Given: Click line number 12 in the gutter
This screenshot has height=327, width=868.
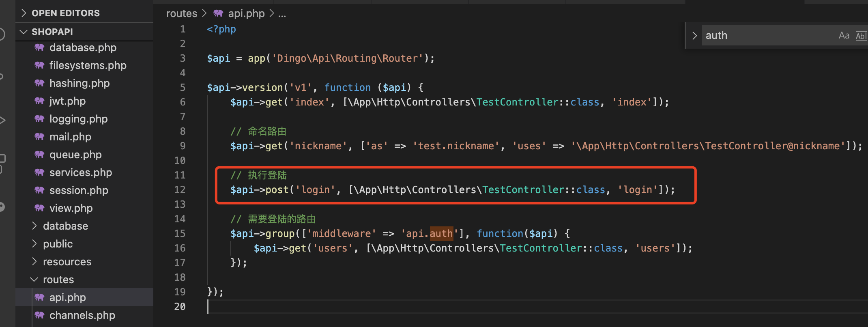Looking at the screenshot, I should pos(180,189).
